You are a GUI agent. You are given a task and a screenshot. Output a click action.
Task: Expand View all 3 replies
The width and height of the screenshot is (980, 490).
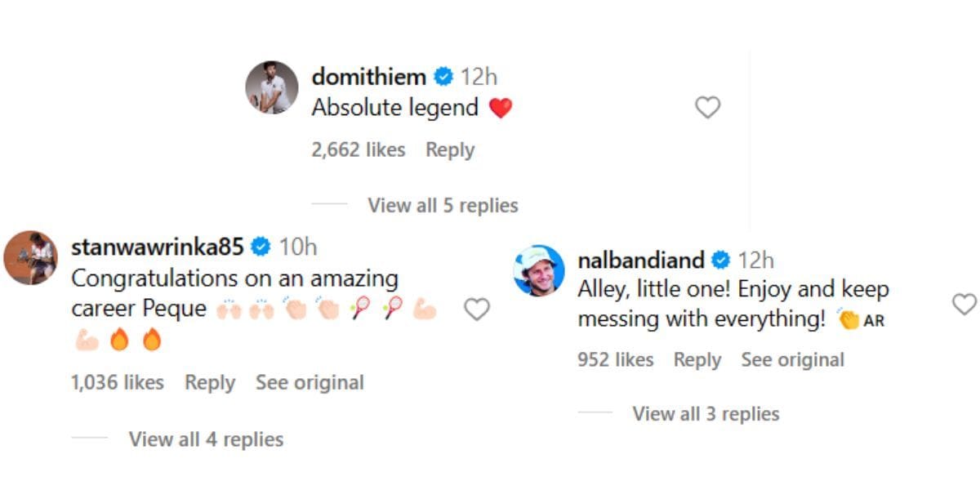pos(706,414)
